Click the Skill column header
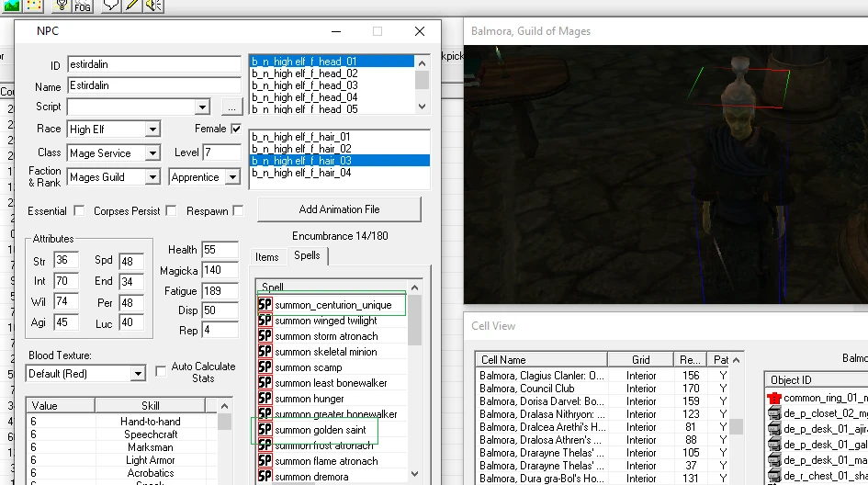868x485 pixels. [150, 406]
